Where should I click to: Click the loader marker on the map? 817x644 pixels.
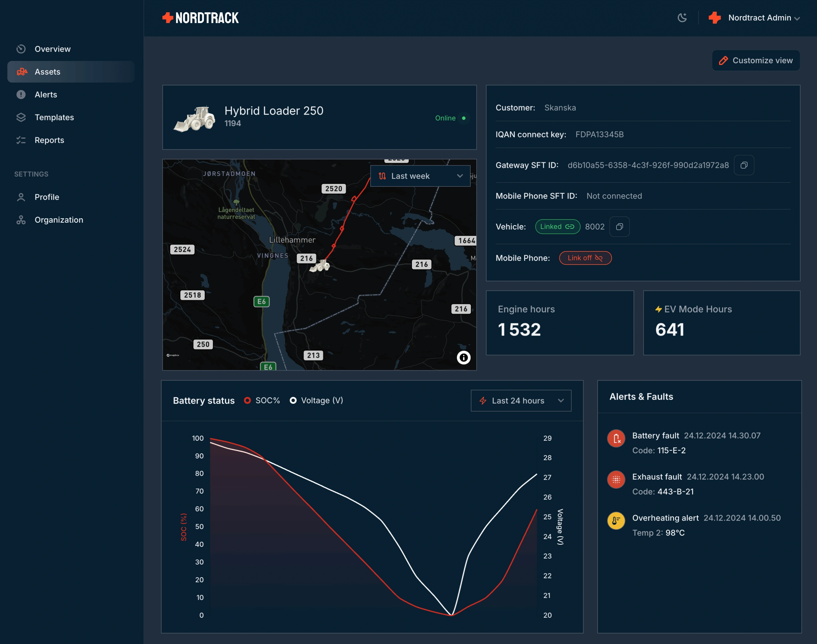(x=320, y=265)
